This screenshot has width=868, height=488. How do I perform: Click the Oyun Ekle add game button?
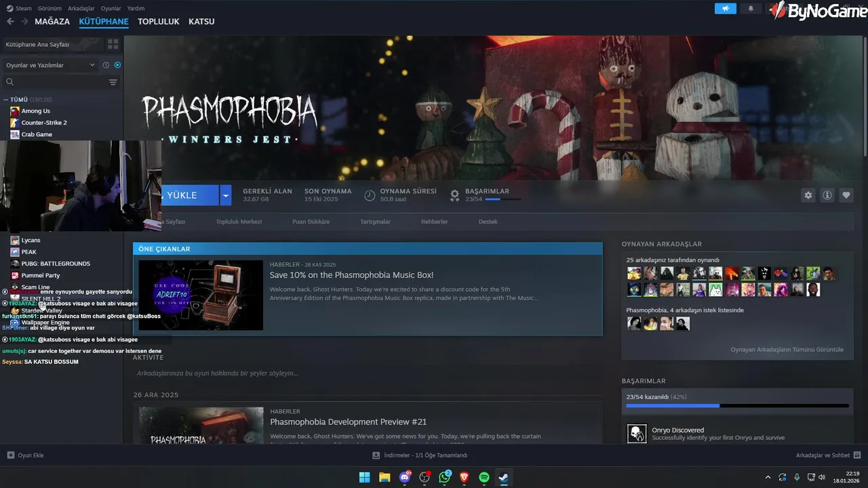click(25, 455)
